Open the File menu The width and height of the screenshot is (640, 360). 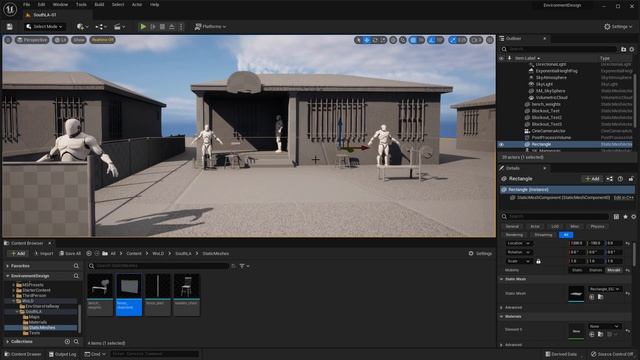coord(27,4)
